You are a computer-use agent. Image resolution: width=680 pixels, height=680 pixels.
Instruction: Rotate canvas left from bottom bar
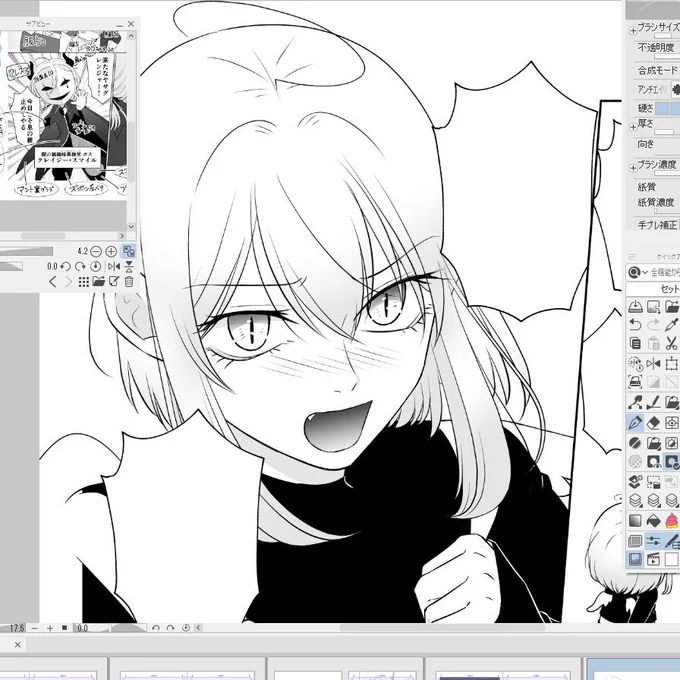click(156, 628)
